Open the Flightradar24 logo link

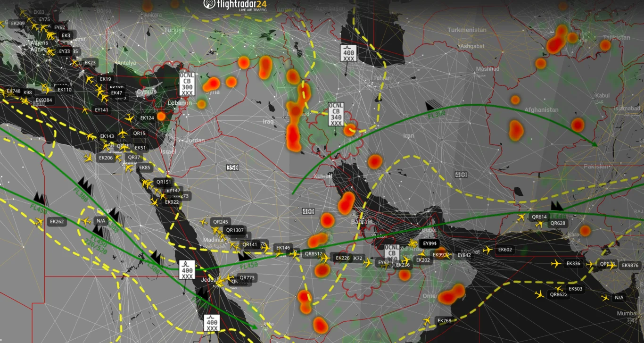[x=235, y=5]
